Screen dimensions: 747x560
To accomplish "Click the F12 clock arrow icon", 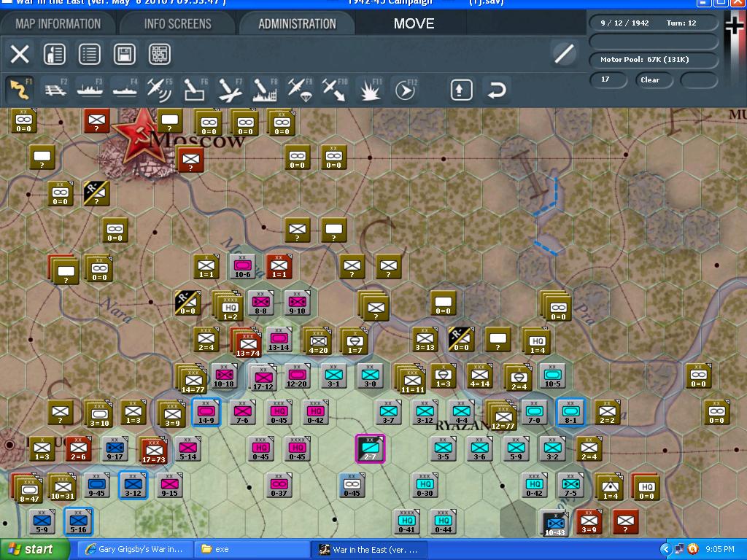I will (405, 89).
